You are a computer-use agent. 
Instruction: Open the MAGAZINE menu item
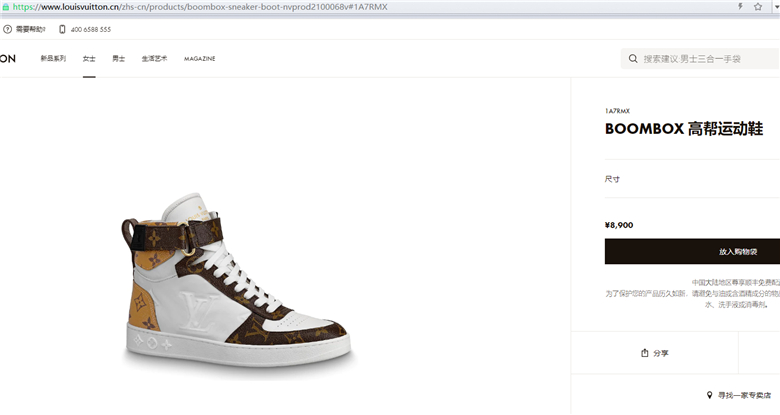pyautogui.click(x=199, y=59)
